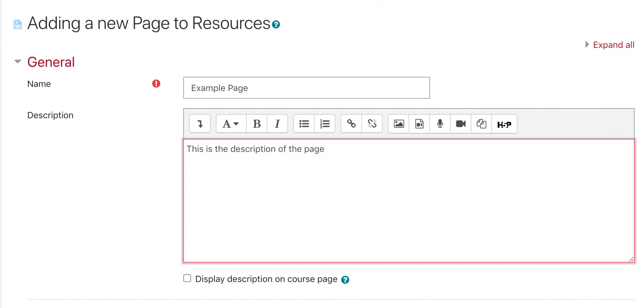Viewport: 644px width, 308px height.
Task: Collapse the General section
Action: point(18,61)
